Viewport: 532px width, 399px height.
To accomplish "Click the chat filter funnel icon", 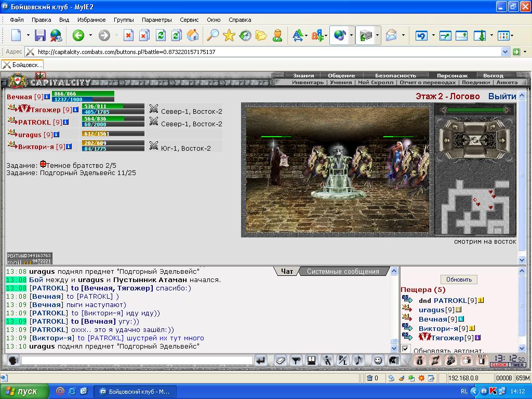I will tap(296, 361).
